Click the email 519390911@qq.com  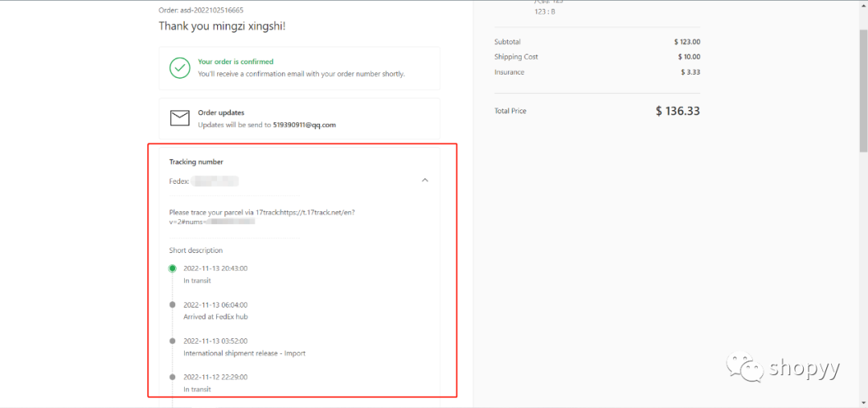[305, 125]
